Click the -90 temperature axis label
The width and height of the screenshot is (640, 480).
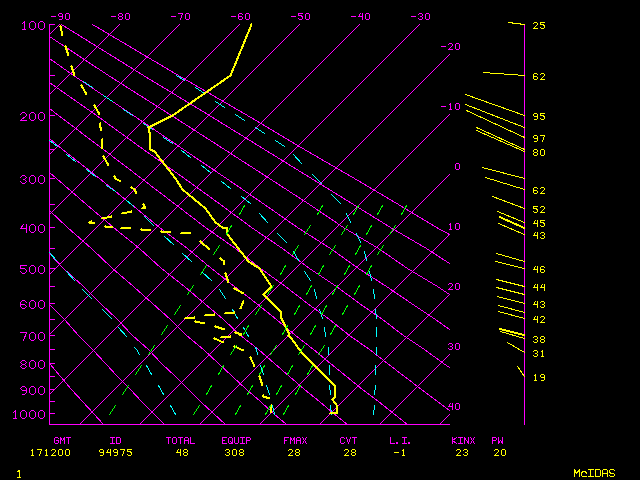coord(61,17)
